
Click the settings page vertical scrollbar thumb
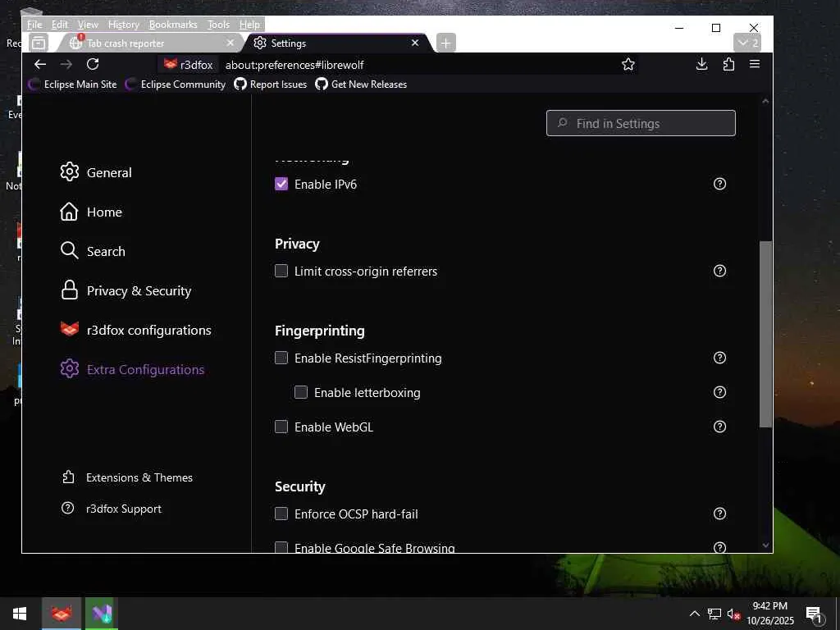point(765,334)
